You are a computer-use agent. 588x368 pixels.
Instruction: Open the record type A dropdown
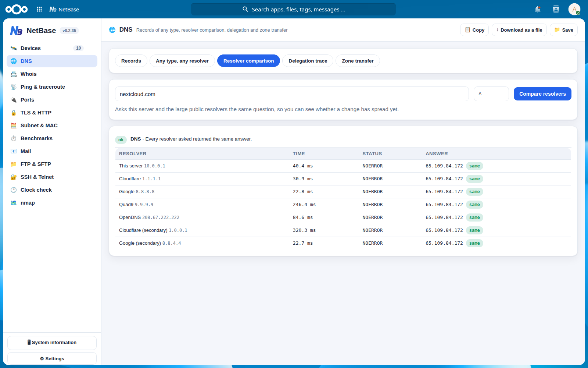[x=491, y=94]
